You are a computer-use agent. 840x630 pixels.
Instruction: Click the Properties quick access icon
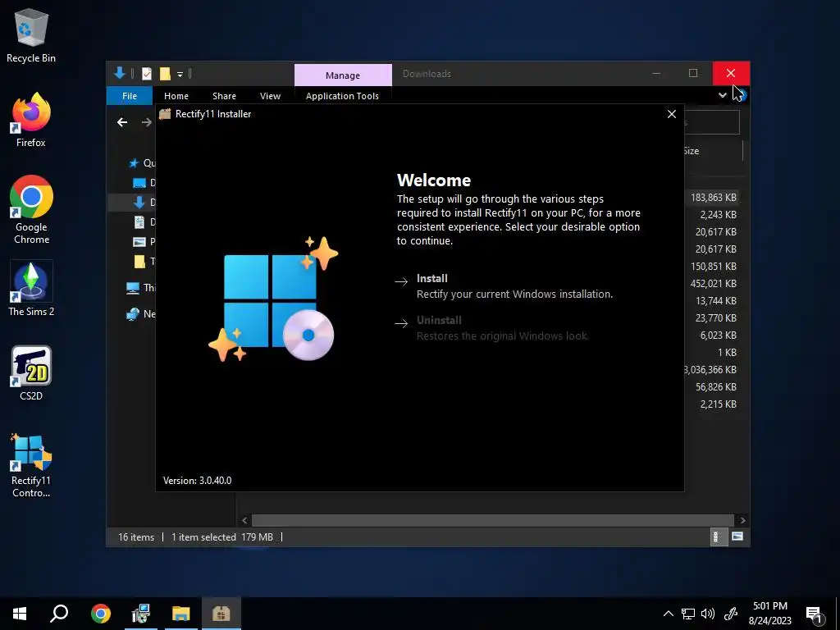146,74
